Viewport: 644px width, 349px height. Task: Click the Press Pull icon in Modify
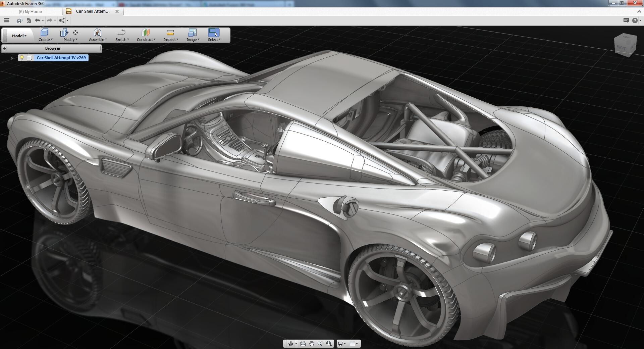coord(64,33)
